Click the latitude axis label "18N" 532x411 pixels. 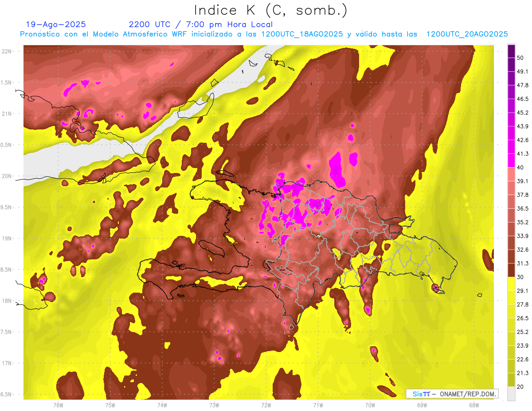point(7,301)
